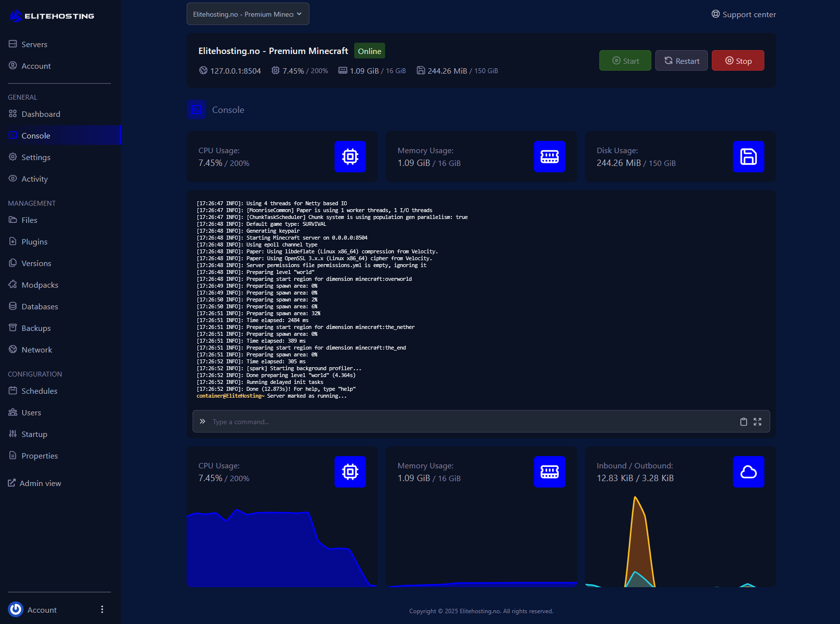This screenshot has height=624, width=840.
Task: Select Console in the sidebar
Action: click(60, 136)
